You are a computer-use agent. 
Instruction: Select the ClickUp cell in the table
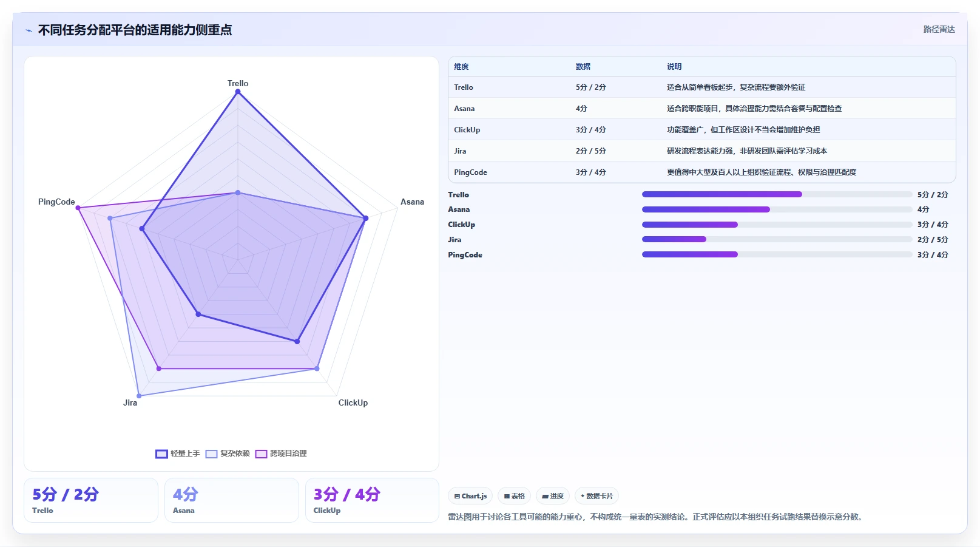(x=467, y=130)
